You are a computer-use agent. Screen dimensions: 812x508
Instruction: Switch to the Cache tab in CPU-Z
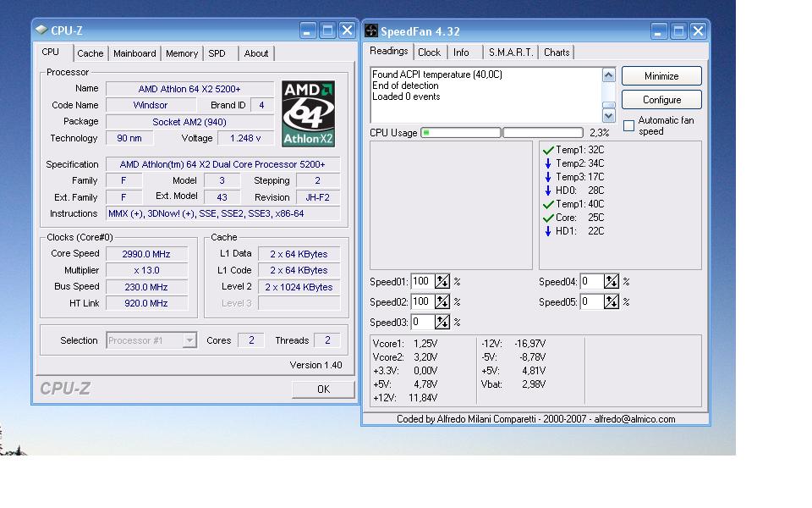91,53
